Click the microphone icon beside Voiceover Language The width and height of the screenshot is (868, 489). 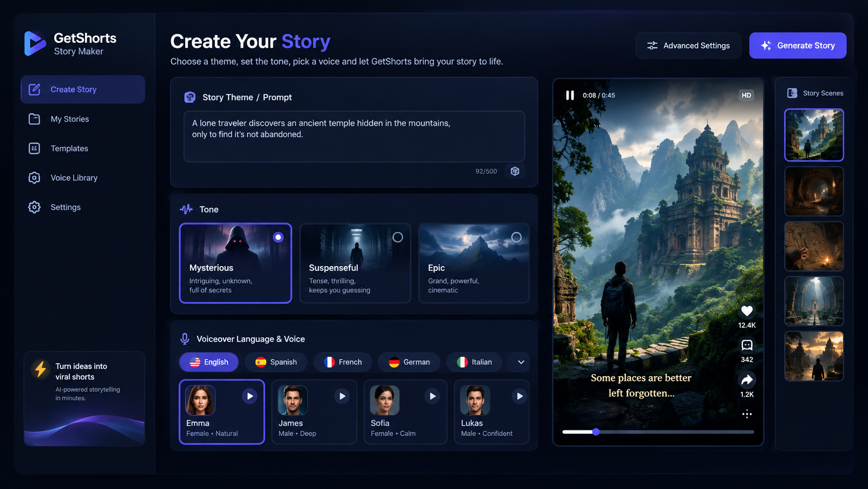(x=184, y=339)
